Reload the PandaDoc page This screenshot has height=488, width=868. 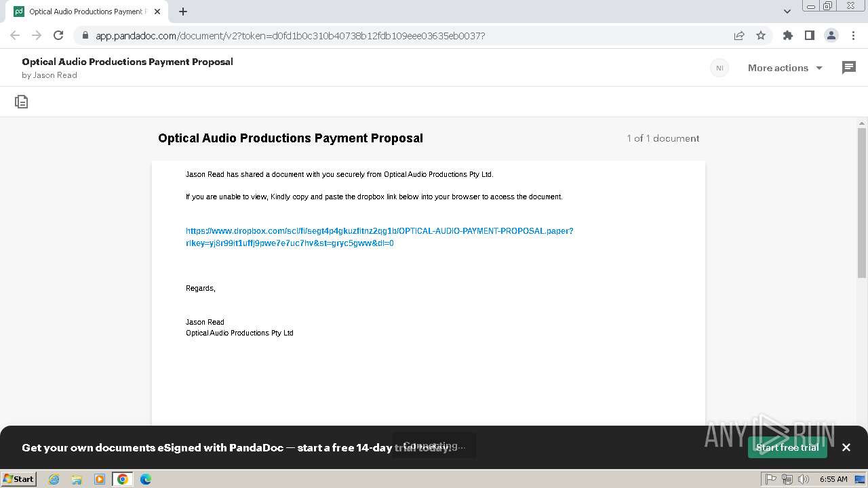58,35
